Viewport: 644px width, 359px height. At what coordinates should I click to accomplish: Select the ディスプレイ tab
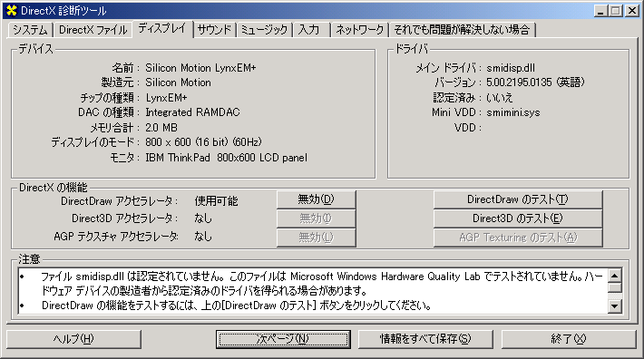[x=162, y=28]
